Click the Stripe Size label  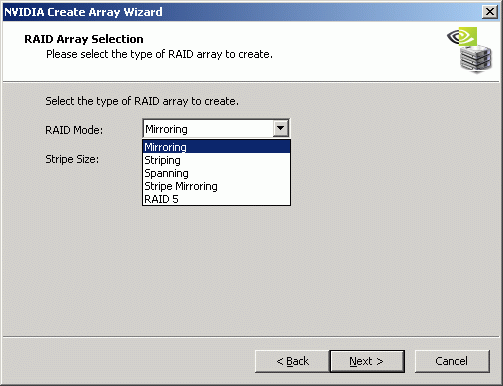(72, 159)
